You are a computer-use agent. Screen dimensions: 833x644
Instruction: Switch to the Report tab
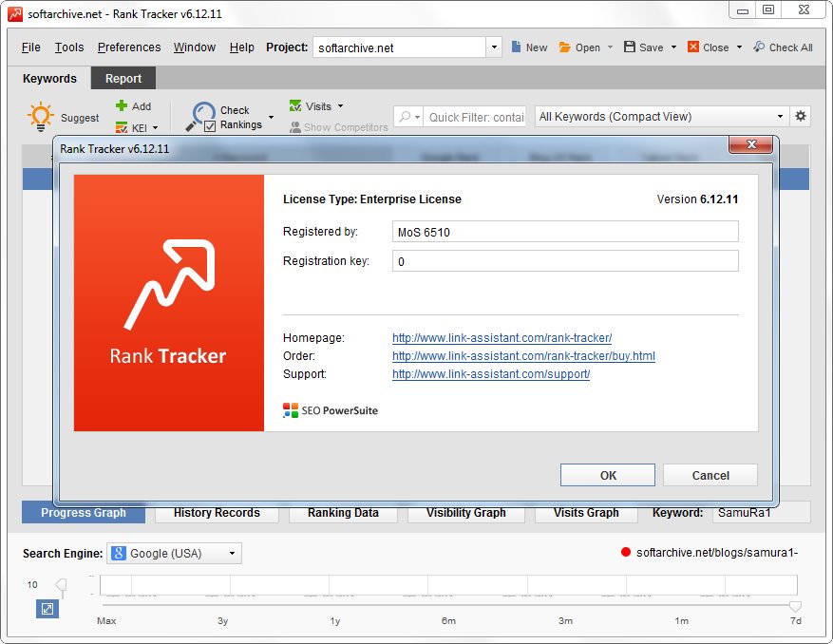point(123,79)
